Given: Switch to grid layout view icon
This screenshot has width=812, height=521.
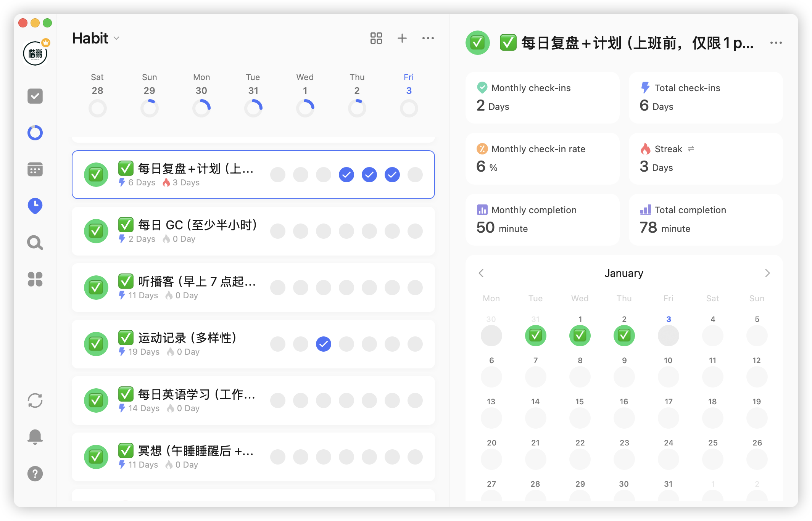Looking at the screenshot, I should 376,38.
